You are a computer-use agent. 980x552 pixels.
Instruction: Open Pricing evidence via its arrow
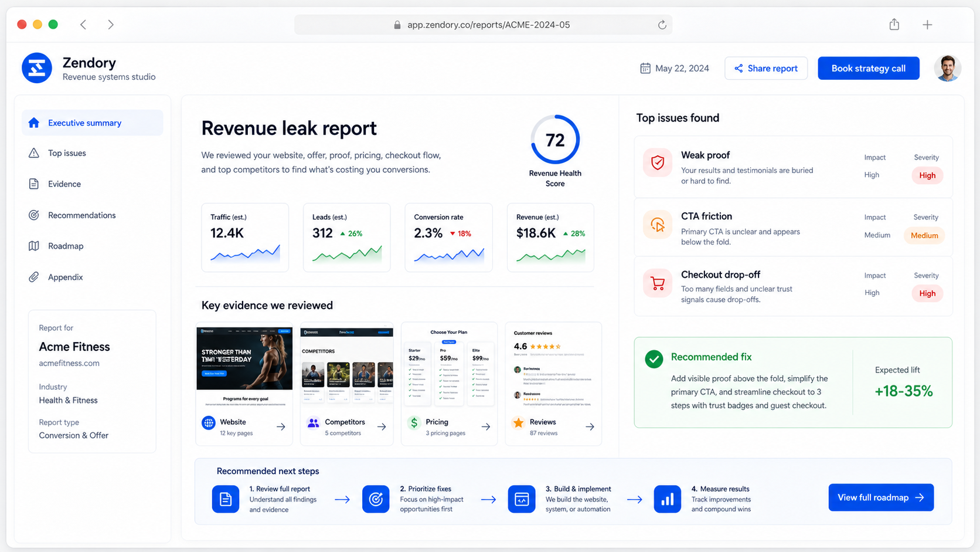pos(486,426)
